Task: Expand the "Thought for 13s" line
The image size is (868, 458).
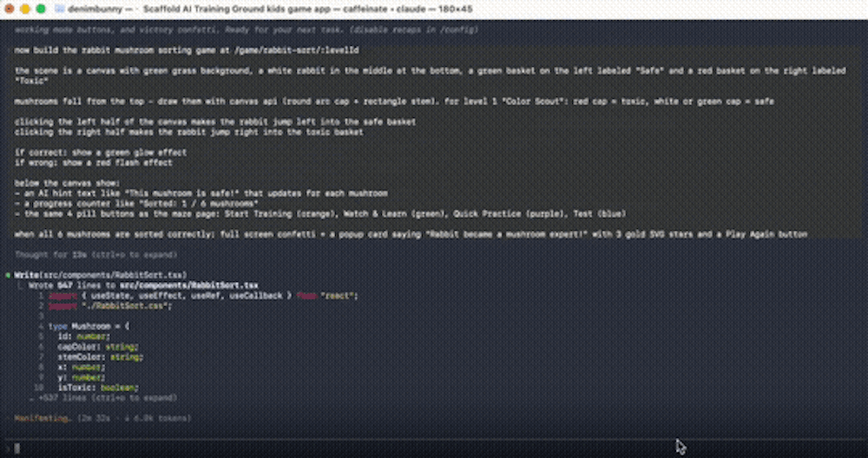Action: [x=95, y=255]
